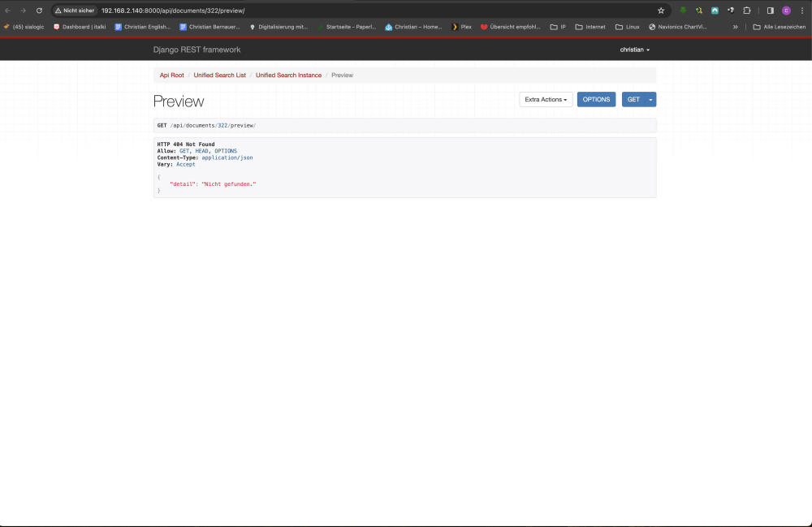Open the Extensions puzzle-piece menu

tap(747, 11)
